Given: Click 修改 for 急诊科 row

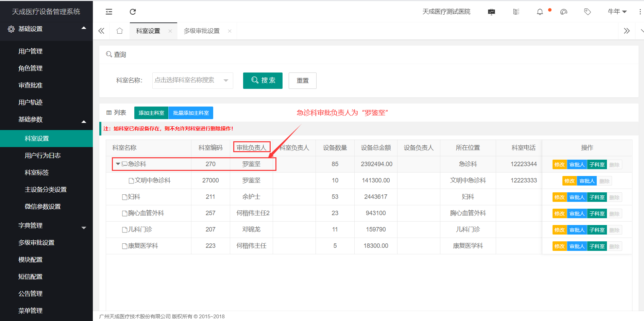Looking at the screenshot, I should click(560, 165).
